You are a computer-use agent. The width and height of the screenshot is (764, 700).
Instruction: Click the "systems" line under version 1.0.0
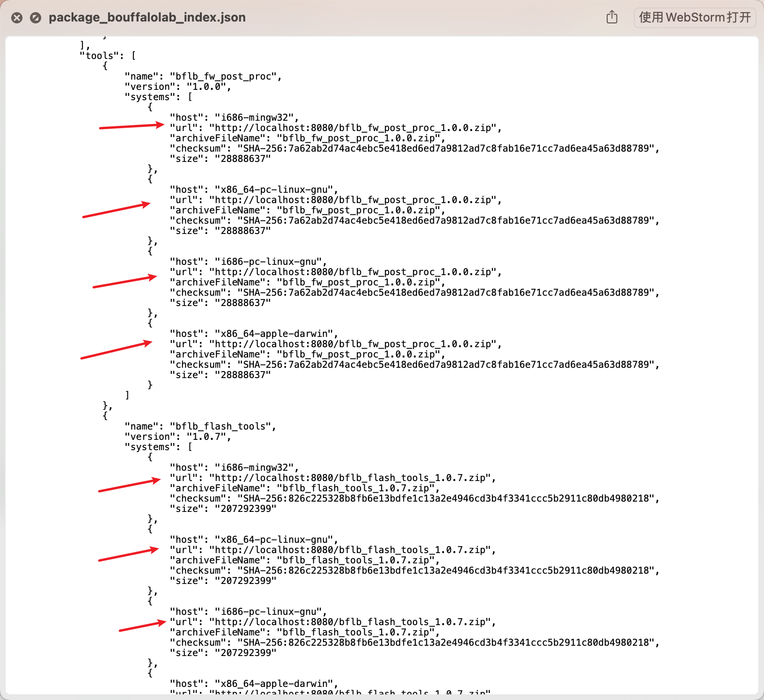(x=158, y=97)
